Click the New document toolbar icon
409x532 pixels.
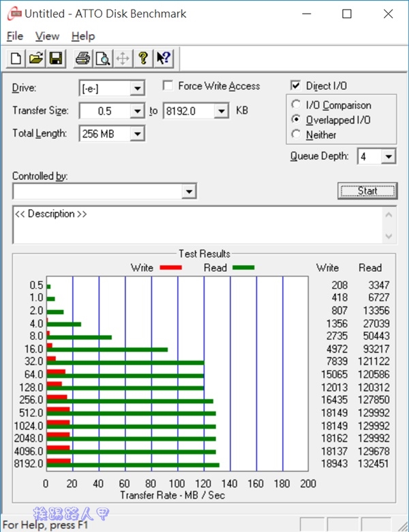click(x=16, y=59)
